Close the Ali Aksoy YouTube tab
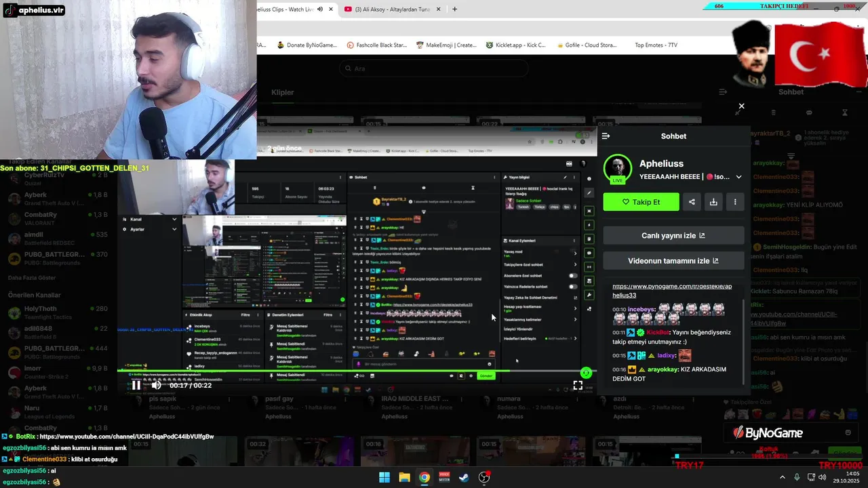 click(x=438, y=9)
